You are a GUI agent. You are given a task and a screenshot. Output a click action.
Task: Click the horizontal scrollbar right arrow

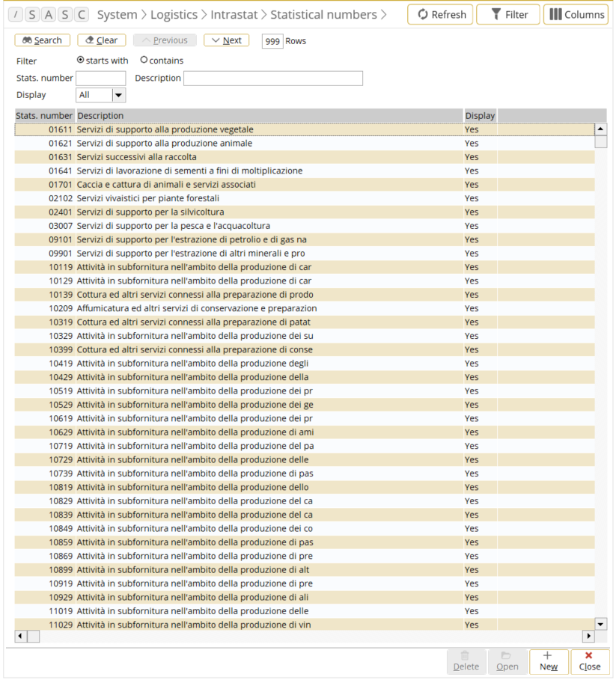[588, 636]
